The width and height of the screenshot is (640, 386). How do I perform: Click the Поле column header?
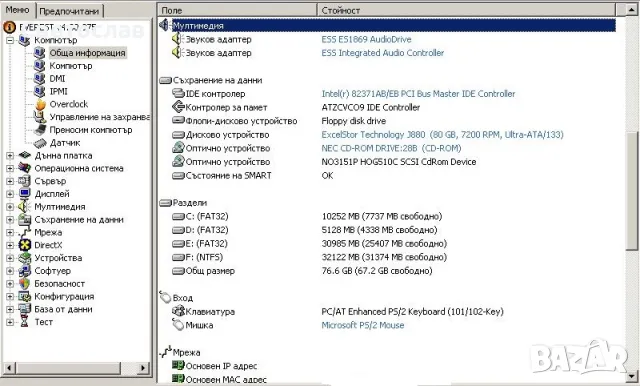[238, 10]
